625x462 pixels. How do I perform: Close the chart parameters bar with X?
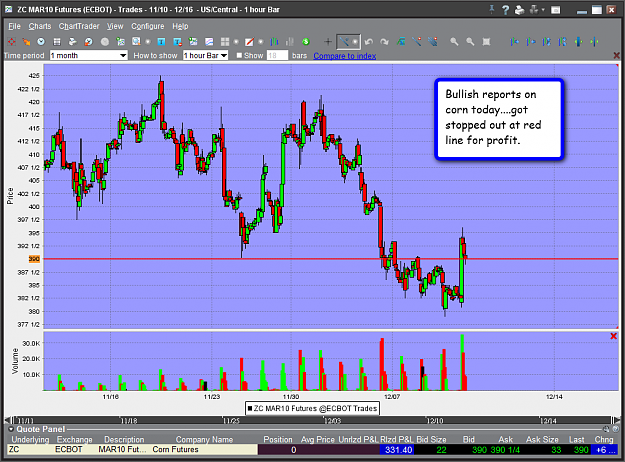[x=616, y=55]
